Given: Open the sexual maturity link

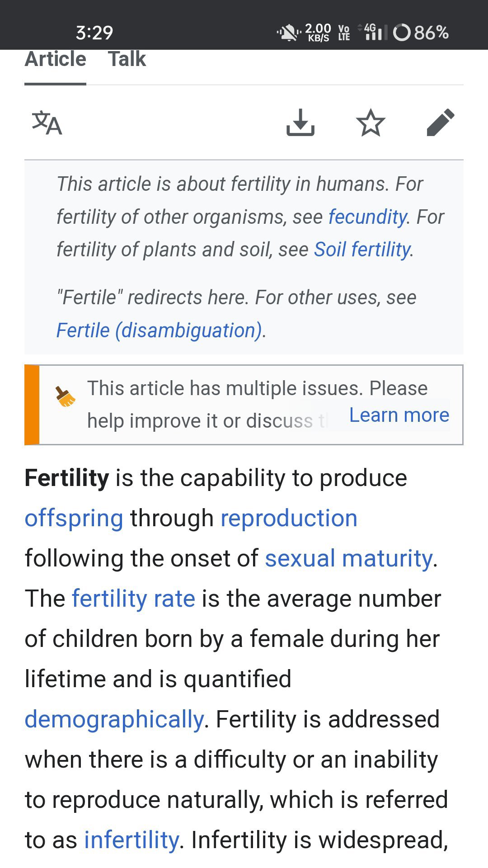Looking at the screenshot, I should (x=349, y=558).
